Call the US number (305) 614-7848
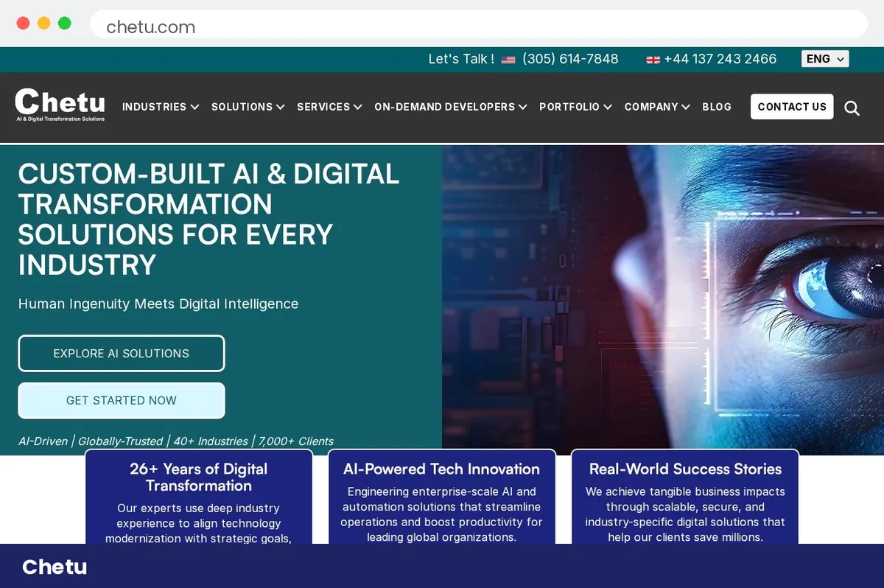 click(570, 59)
